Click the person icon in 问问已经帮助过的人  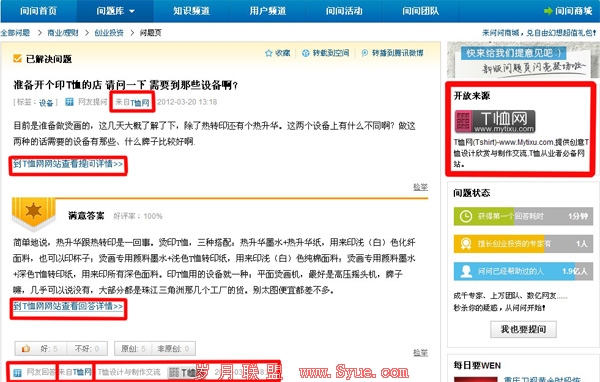click(465, 271)
